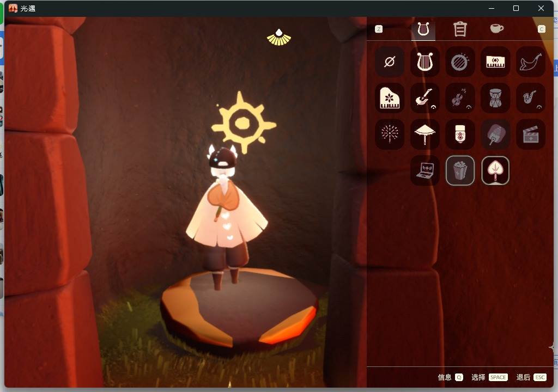Choose the laptop prop icon
558x392 pixels.
click(x=424, y=170)
